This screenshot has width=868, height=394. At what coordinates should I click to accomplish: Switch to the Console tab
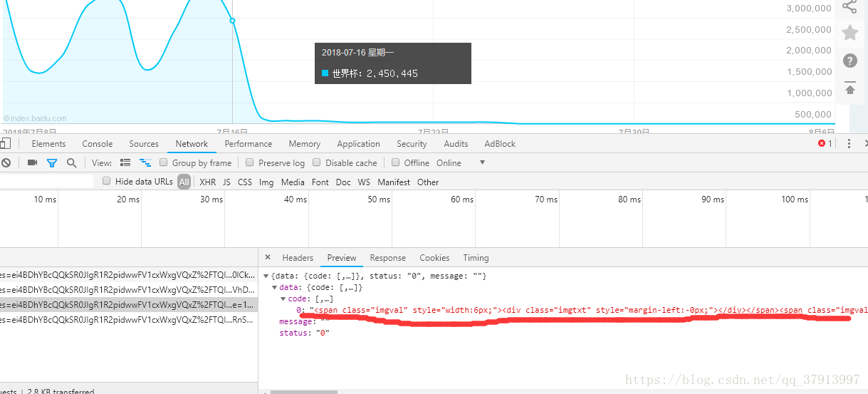[x=98, y=144]
